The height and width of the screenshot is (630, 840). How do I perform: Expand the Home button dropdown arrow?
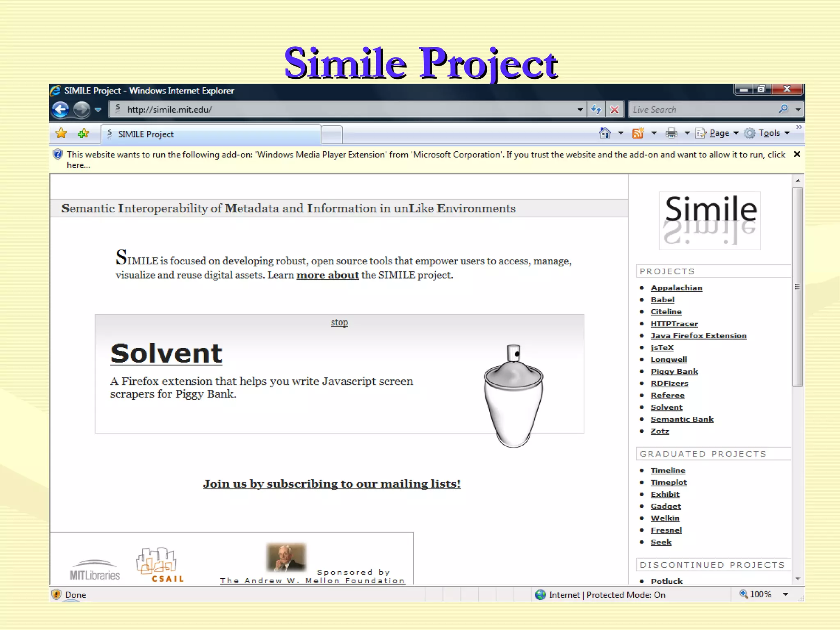621,133
